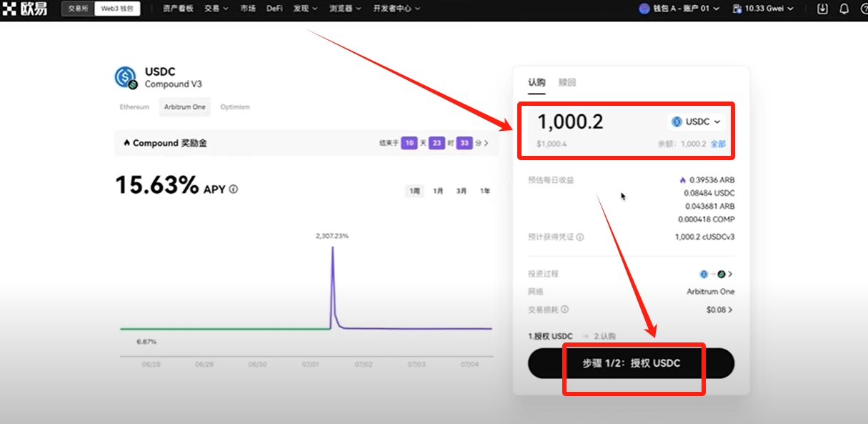Click the OKX logo in header

coord(25,9)
